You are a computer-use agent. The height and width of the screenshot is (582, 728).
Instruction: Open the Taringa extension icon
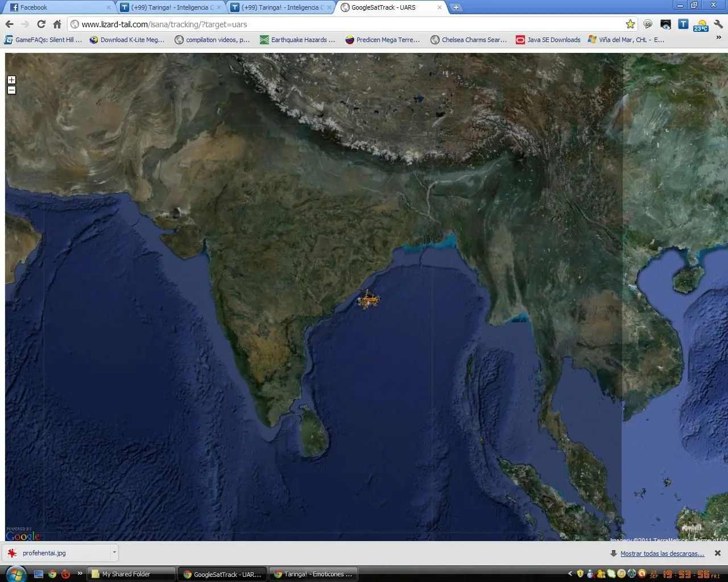click(x=683, y=24)
